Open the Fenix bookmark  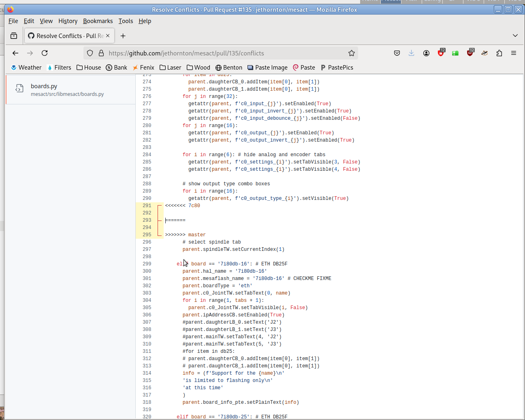[143, 68]
